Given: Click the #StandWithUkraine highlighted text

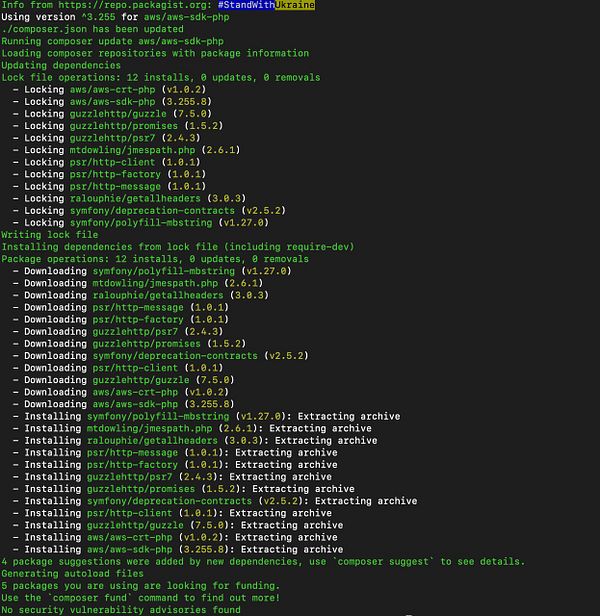Looking at the screenshot, I should 266,5.
